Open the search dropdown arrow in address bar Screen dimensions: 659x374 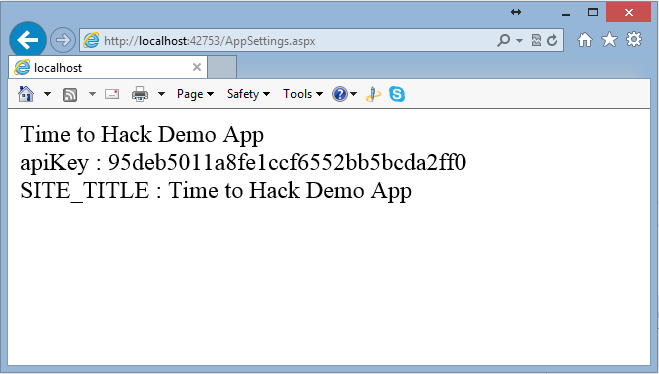(x=519, y=41)
